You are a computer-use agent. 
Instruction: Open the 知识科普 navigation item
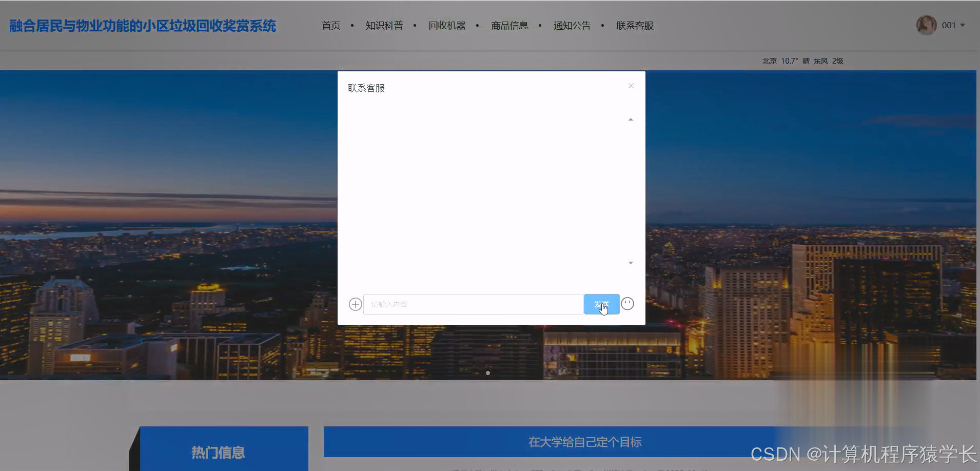point(384,25)
